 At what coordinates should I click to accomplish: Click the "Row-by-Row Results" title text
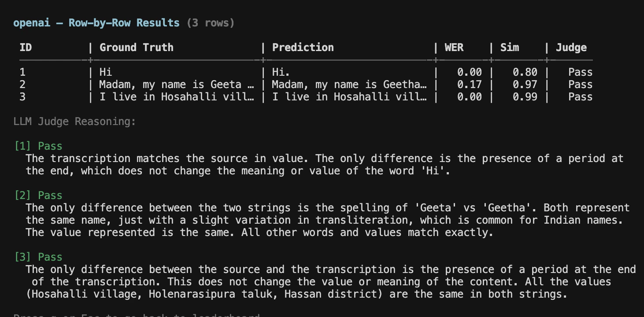(x=124, y=23)
